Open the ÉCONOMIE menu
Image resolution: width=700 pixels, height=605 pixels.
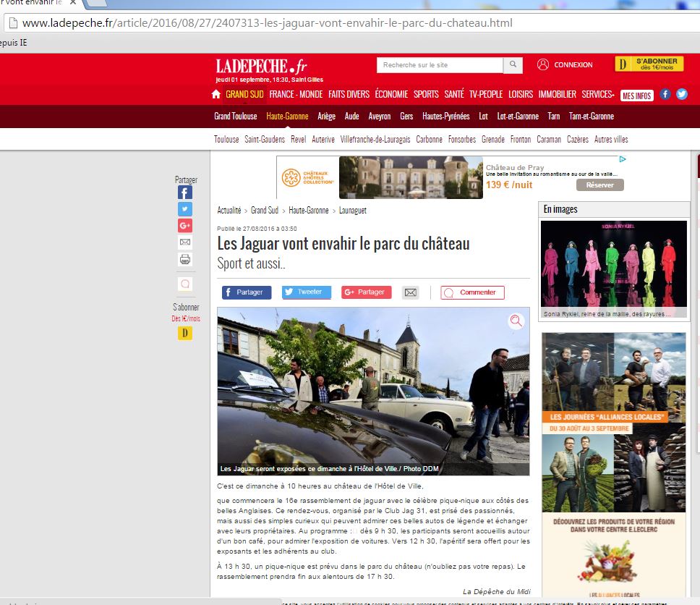(x=391, y=94)
